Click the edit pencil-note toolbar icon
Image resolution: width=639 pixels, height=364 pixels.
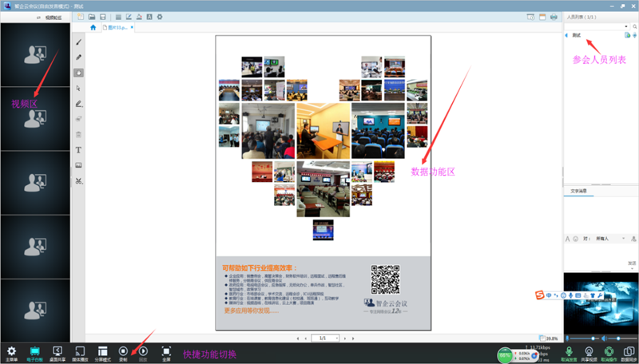click(129, 17)
